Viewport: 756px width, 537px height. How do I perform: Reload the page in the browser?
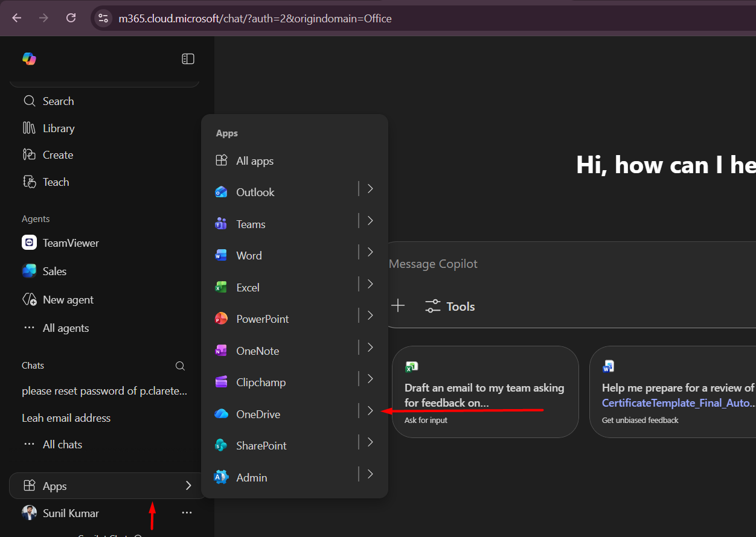[71, 18]
